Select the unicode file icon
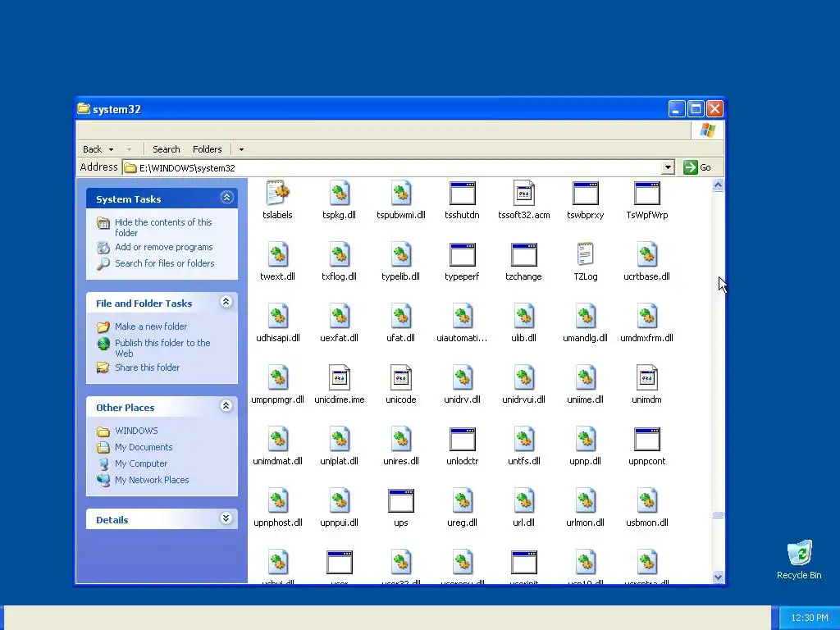 [400, 377]
